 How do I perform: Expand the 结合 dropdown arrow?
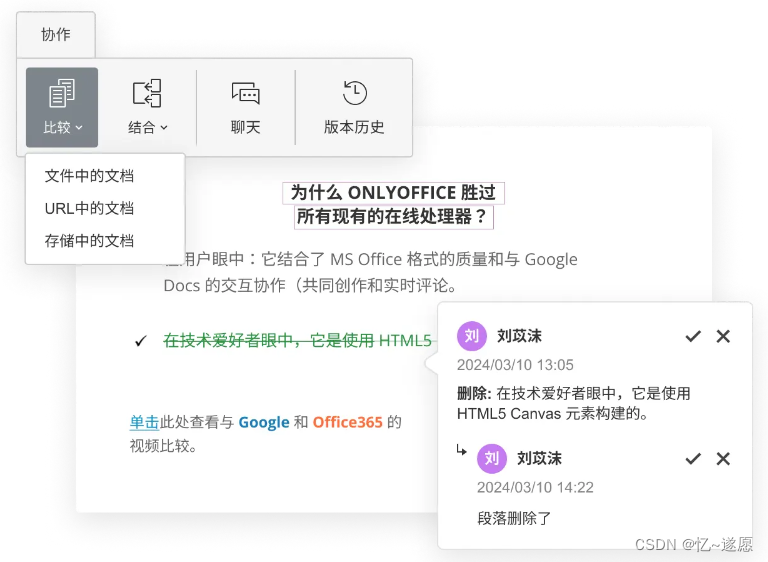[x=164, y=128]
